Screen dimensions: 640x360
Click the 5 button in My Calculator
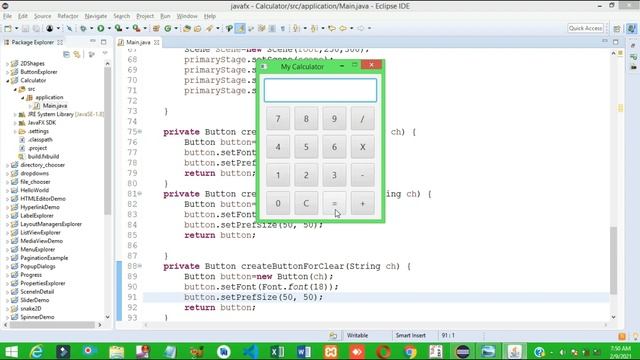pyautogui.click(x=306, y=147)
